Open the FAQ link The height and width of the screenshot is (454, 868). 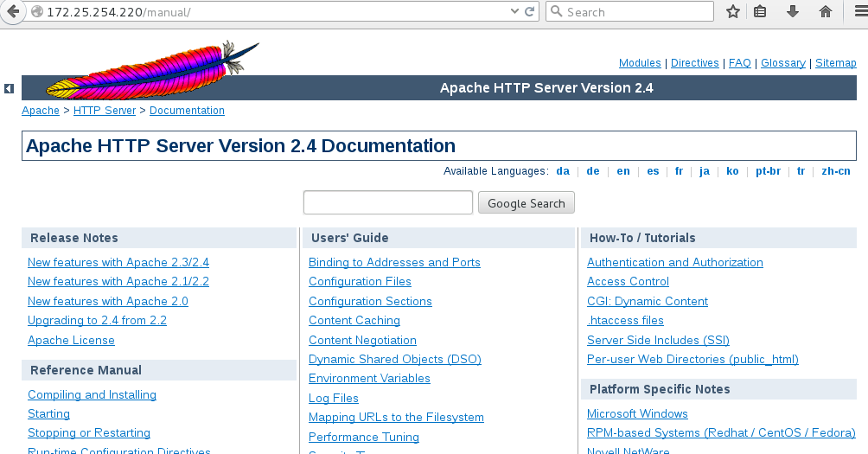739,63
